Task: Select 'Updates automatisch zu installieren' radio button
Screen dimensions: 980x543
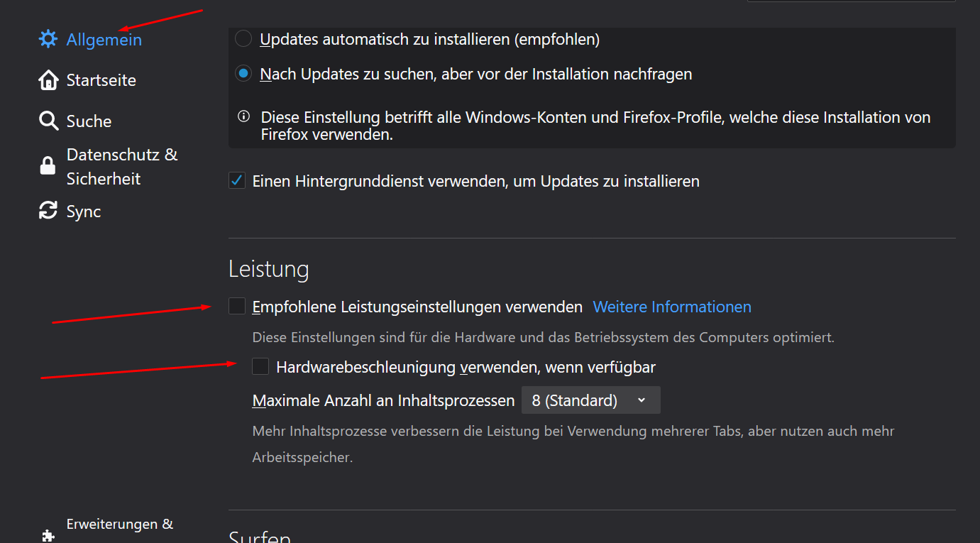Action: 243,39
